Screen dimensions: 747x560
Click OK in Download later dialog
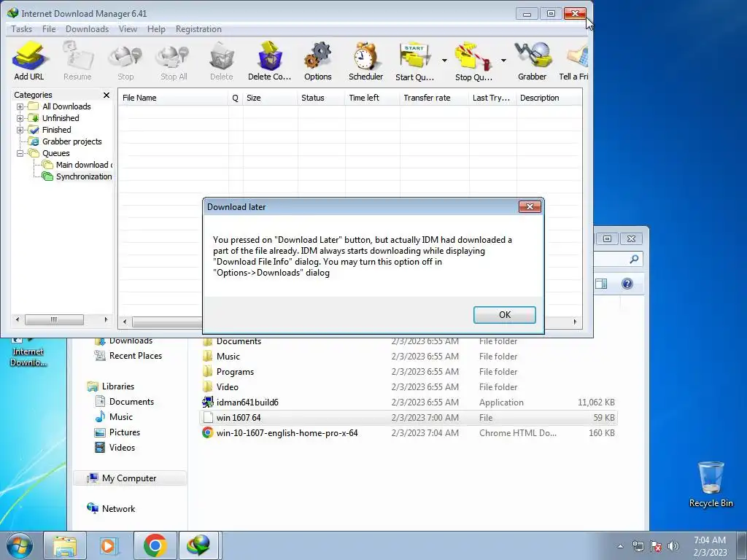coord(505,315)
